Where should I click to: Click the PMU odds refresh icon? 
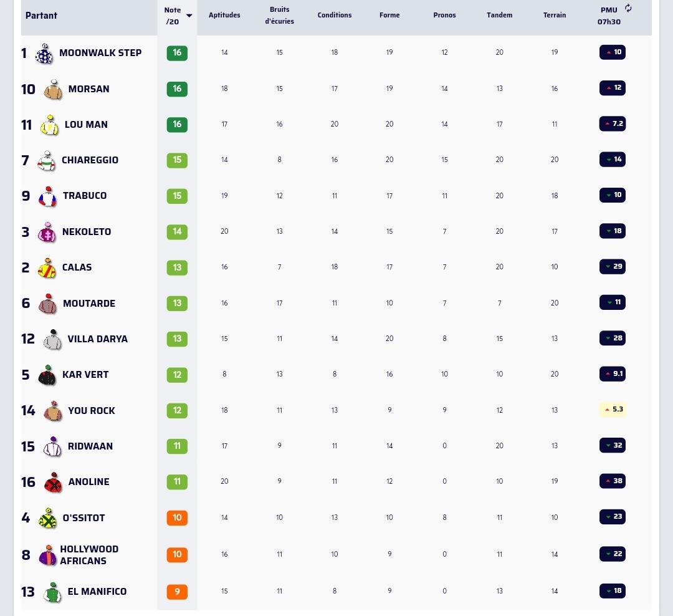(x=628, y=8)
